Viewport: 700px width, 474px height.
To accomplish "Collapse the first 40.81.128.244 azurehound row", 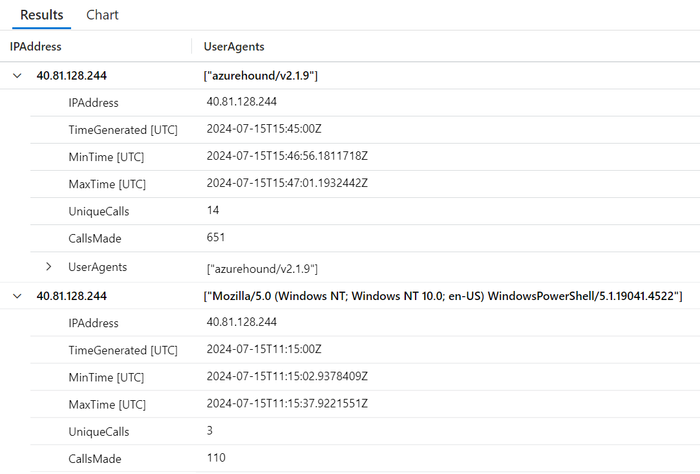I will (17, 75).
